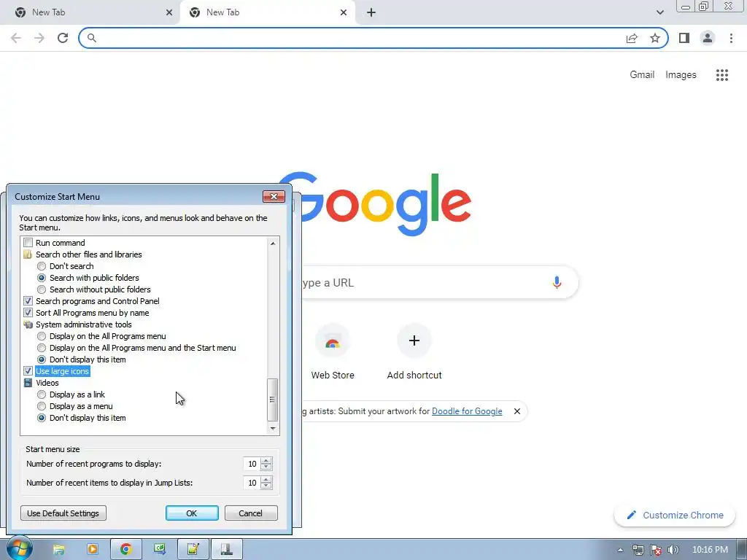Bookmark this tab with the star icon
747x560 pixels.
655,38
